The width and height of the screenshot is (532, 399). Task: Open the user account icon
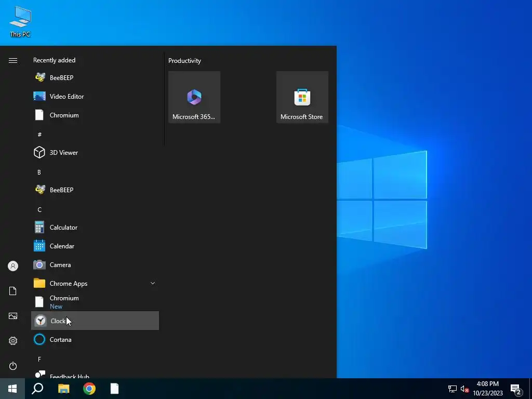click(13, 266)
